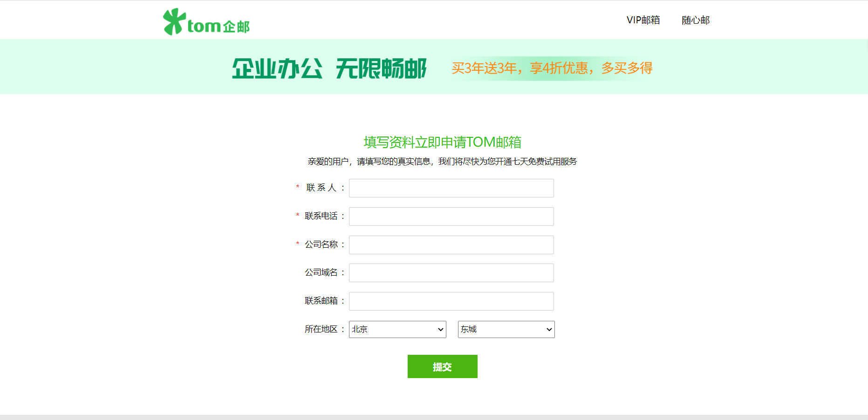Open the VIP邮箱 link
The height and width of the screenshot is (420, 868).
[x=643, y=20]
